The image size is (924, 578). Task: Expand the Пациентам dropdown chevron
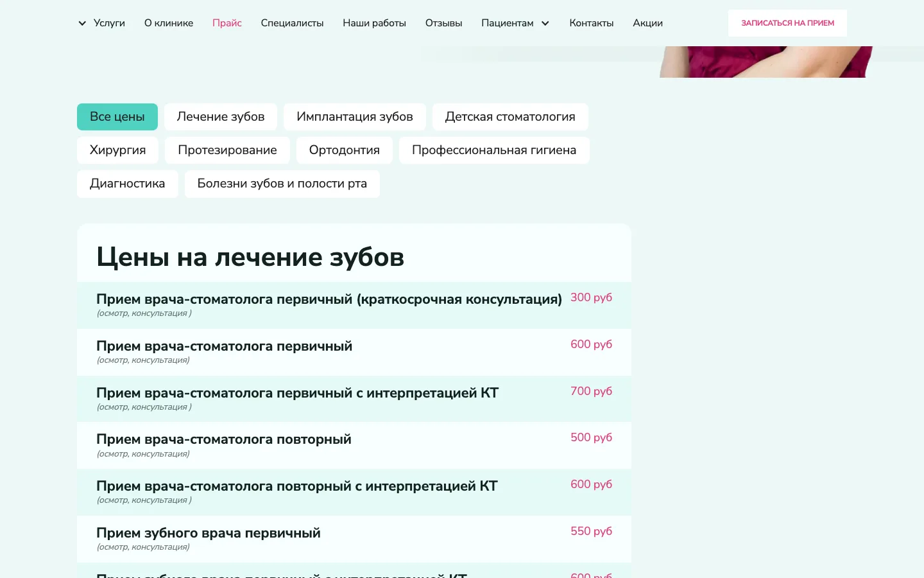(545, 23)
